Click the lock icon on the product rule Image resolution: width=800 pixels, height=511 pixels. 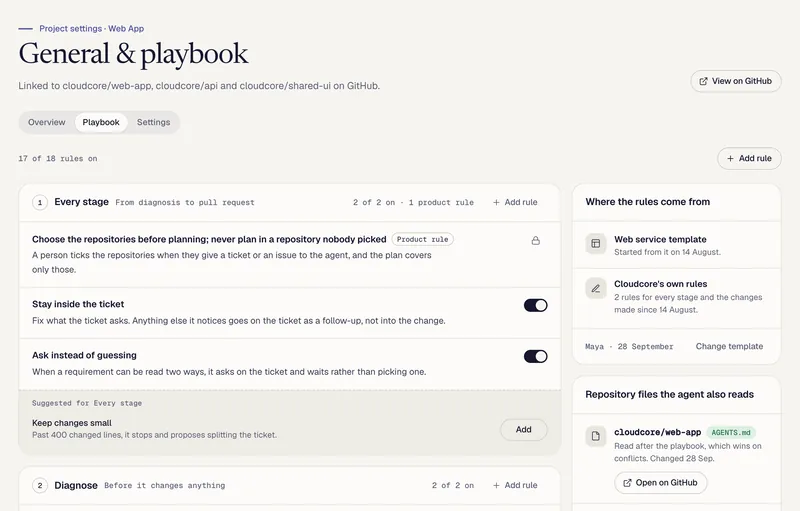point(535,240)
